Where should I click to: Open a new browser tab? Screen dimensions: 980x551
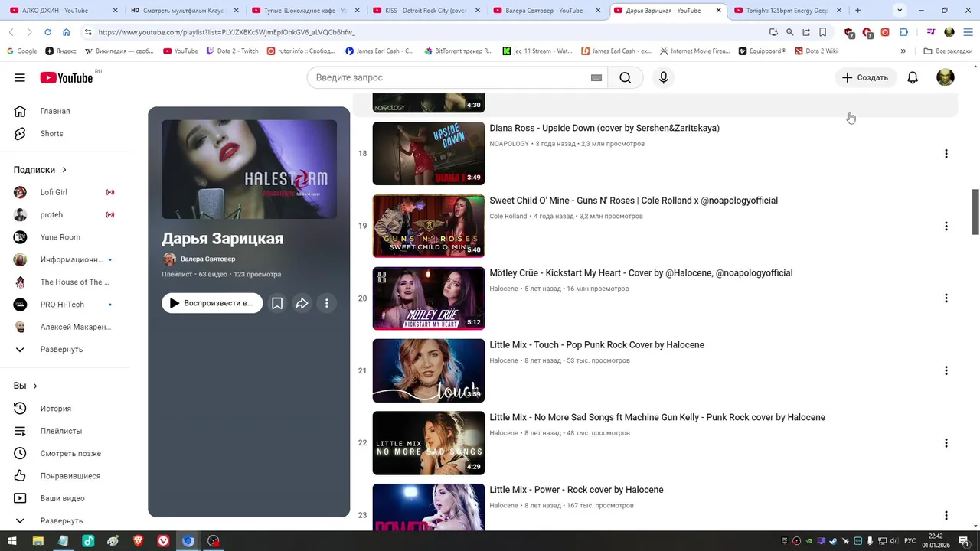tap(857, 11)
